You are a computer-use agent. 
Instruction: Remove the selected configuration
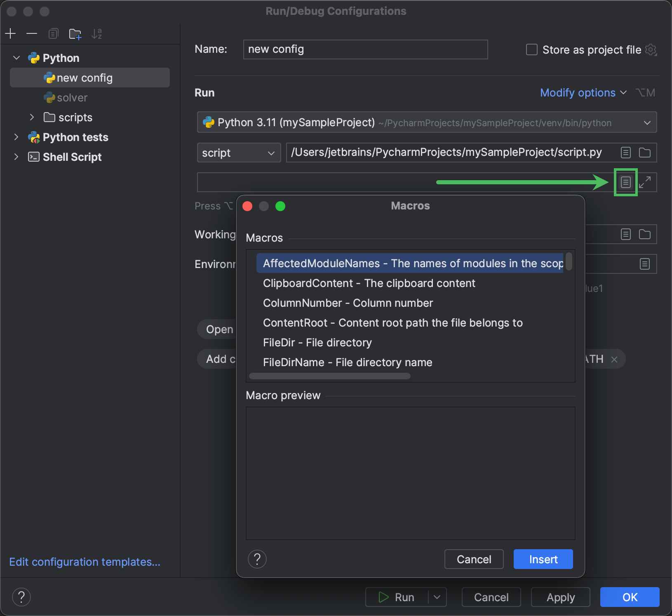(32, 33)
